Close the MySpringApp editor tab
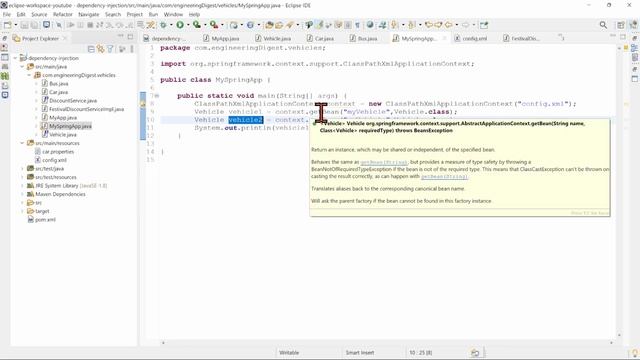640x360 pixels. tap(444, 38)
